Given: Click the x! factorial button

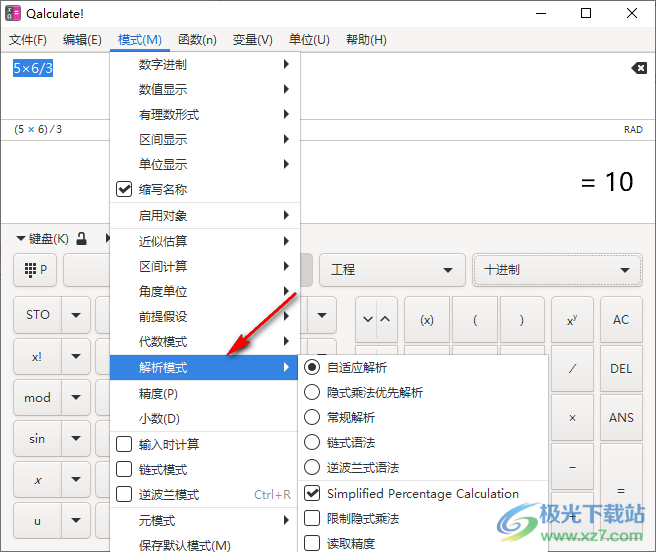Looking at the screenshot, I should [38, 357].
